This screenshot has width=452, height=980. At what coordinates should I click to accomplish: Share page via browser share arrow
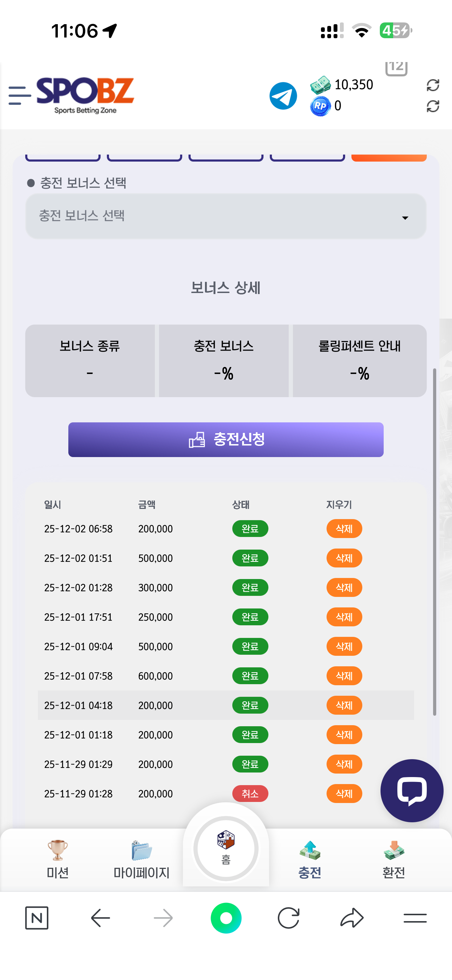coord(351,918)
